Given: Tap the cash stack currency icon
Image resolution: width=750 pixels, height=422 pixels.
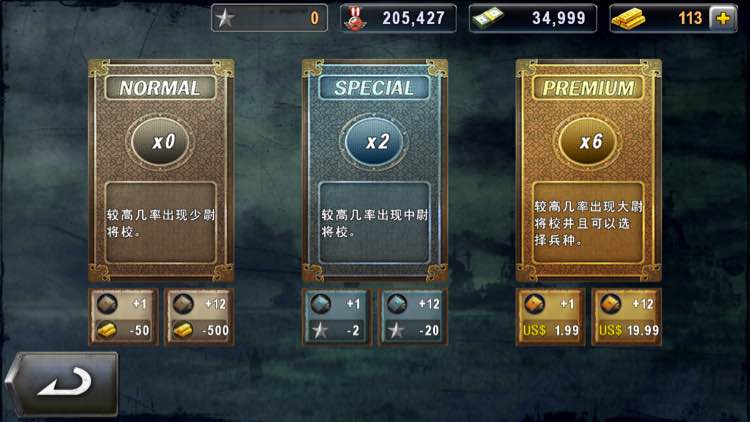Looking at the screenshot, I should click(487, 19).
